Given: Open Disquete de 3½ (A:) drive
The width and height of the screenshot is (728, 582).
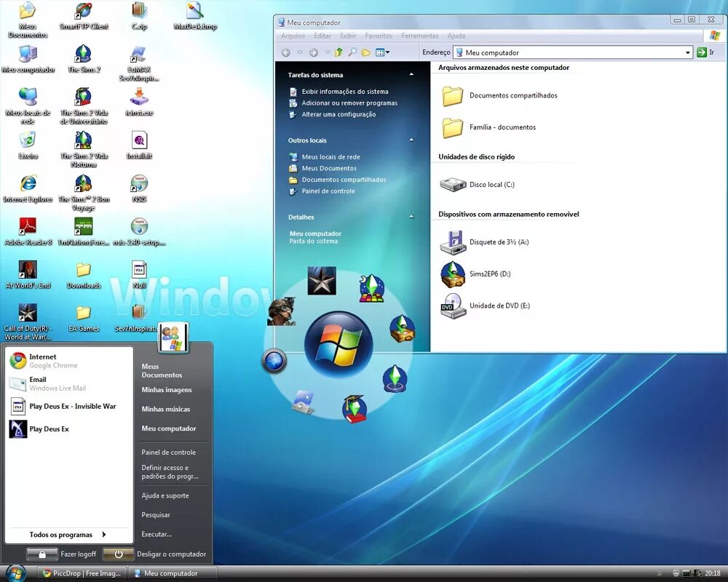Looking at the screenshot, I should 484,242.
